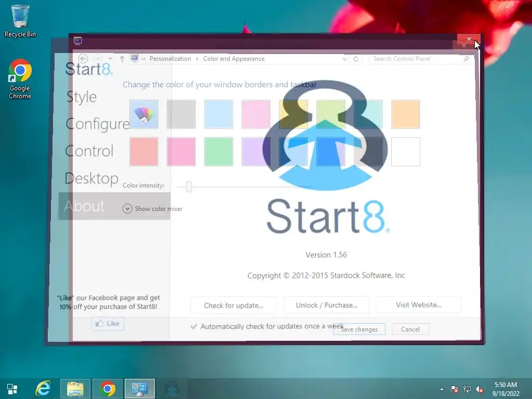Pick the orange color swatch
The width and height of the screenshot is (532, 399).
[x=405, y=114]
